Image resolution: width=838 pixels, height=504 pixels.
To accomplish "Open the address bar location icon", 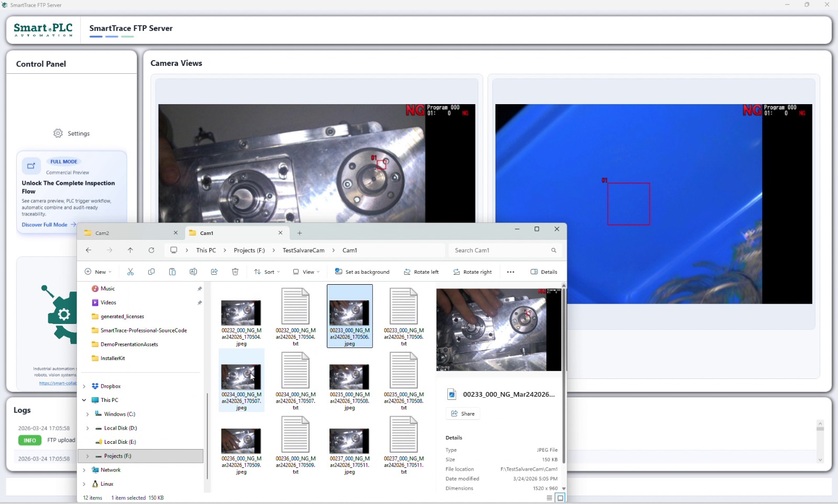I will point(174,250).
